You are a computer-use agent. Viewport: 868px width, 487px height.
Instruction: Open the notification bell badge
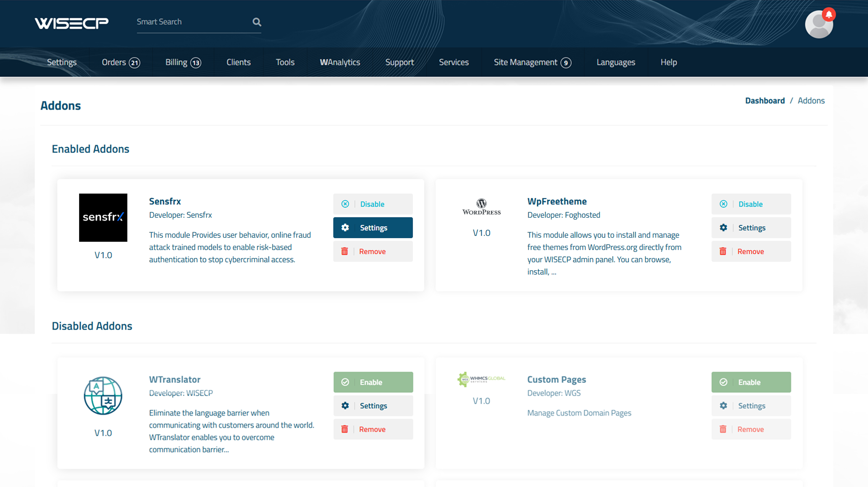click(829, 14)
